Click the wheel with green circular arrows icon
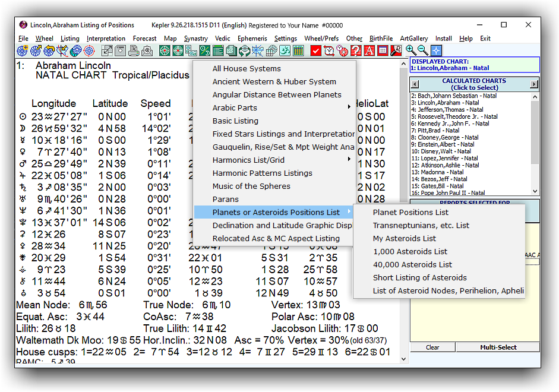Image resolution: width=559 pixels, height=392 pixels. click(x=245, y=51)
